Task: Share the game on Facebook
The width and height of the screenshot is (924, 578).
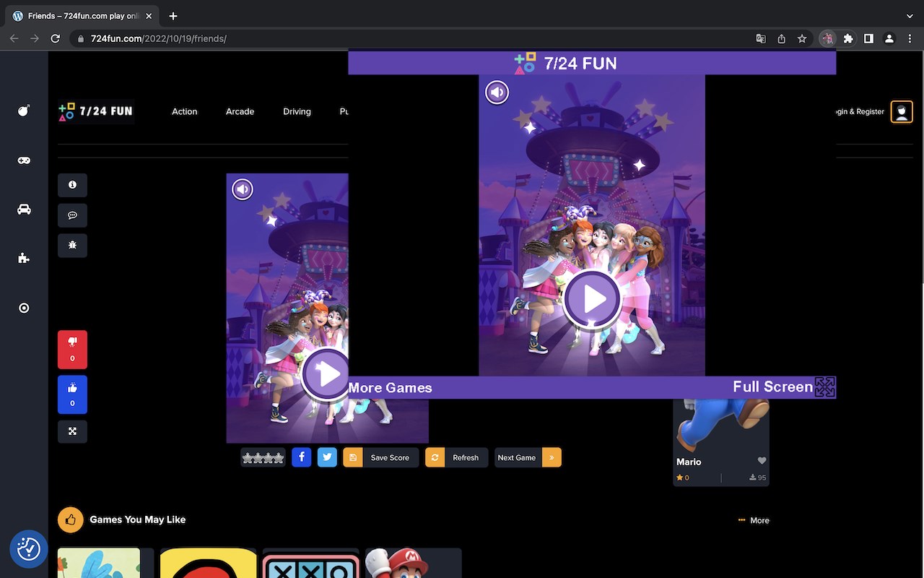Action: click(x=301, y=457)
